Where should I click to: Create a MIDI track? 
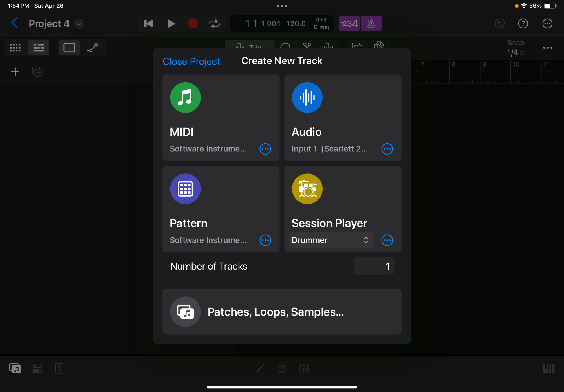coord(221,118)
